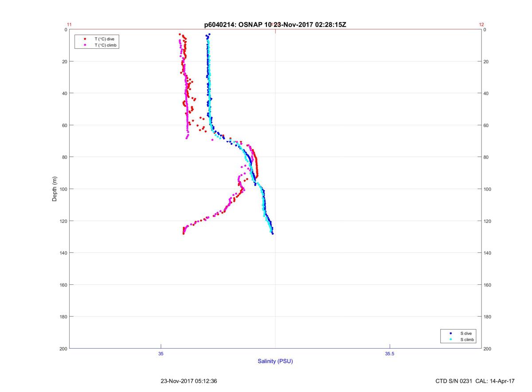Click the 20 tick label on the right depth axis

pos(486,62)
